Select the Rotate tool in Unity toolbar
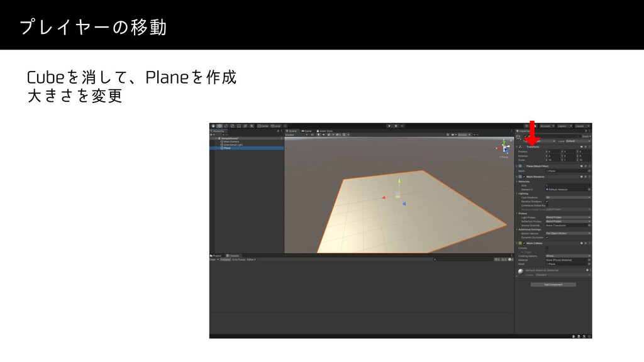The height and width of the screenshot is (362, 644). (x=226, y=126)
